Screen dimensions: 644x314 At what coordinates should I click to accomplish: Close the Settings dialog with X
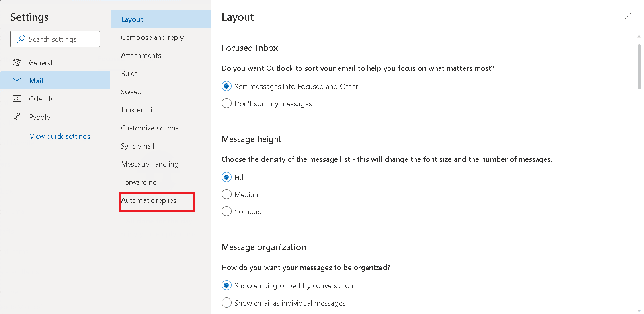pos(627,16)
